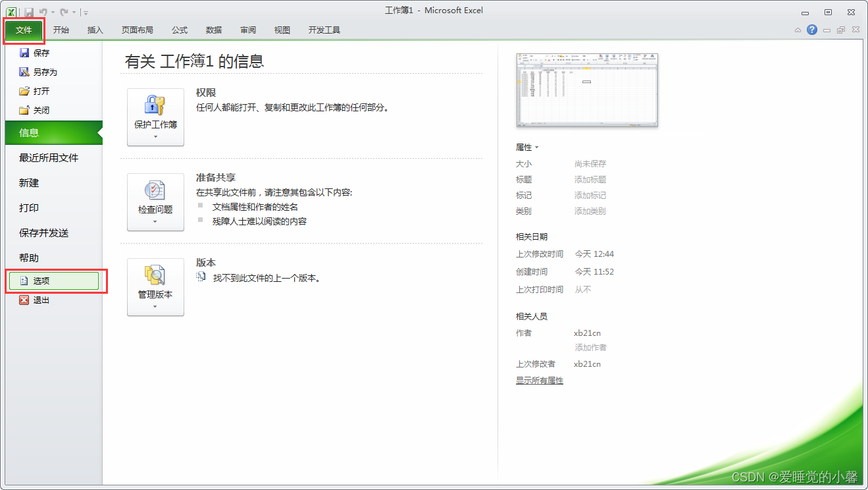Click the Redo arrow in quick access toolbar
Viewport: 868px width, 490px height.
coord(63,12)
